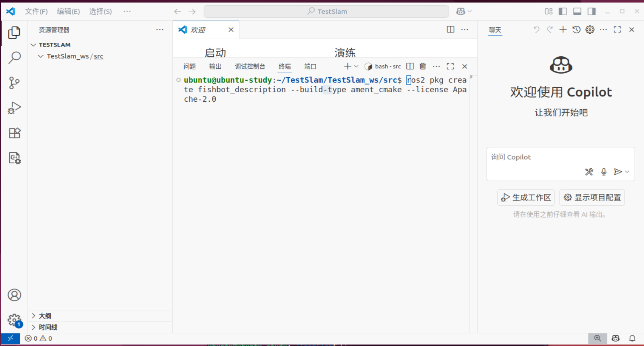Configure Copilot tools icon

coord(589,172)
